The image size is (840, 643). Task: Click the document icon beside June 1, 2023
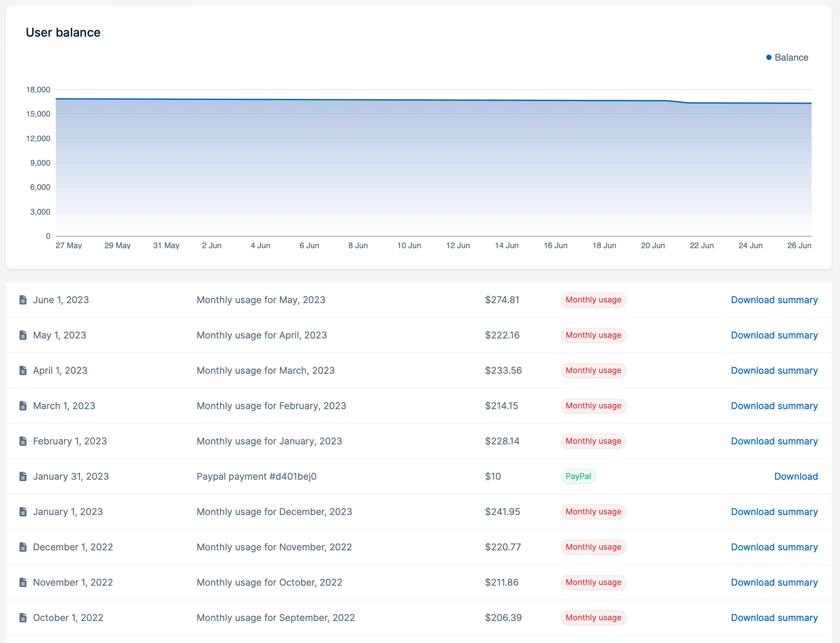pyautogui.click(x=23, y=300)
